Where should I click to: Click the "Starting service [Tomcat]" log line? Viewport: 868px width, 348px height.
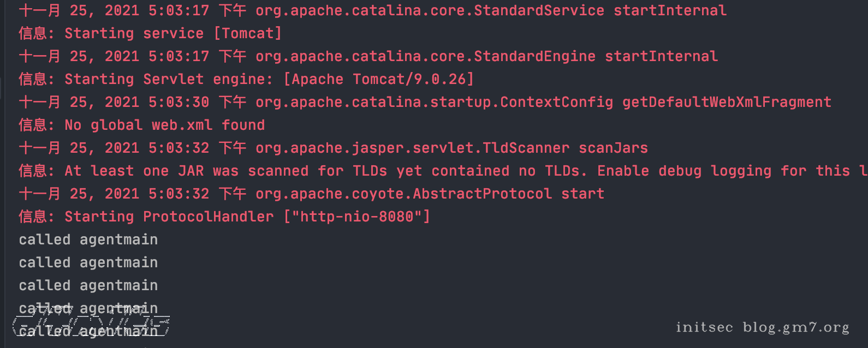[173, 33]
